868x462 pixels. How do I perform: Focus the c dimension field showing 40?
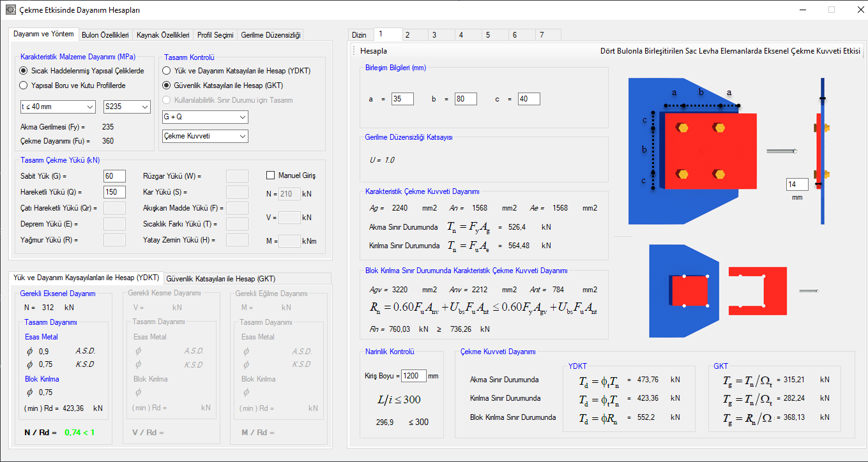529,99
